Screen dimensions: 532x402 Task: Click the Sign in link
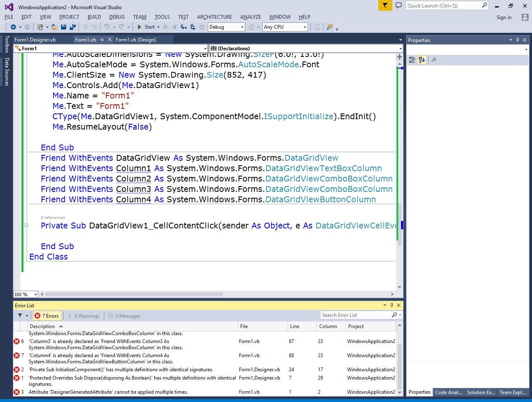tap(504, 17)
